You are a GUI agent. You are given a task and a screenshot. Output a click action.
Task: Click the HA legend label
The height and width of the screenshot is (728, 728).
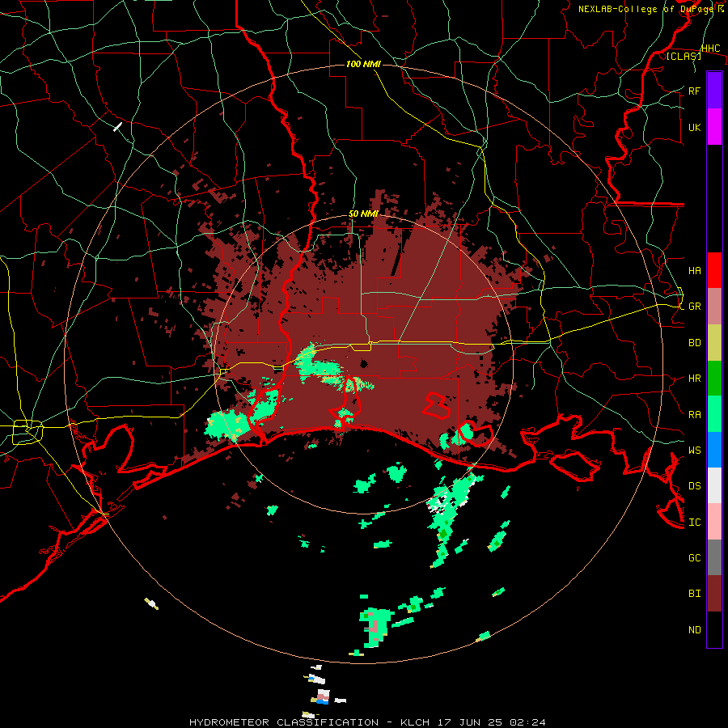click(694, 271)
